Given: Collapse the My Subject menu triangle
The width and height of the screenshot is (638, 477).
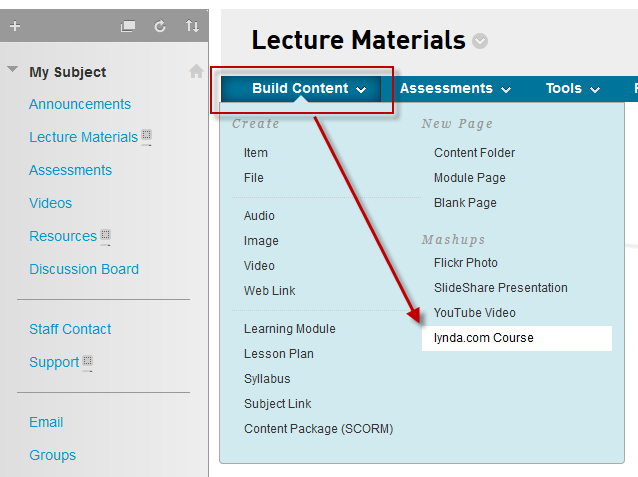Looking at the screenshot, I should [12, 70].
